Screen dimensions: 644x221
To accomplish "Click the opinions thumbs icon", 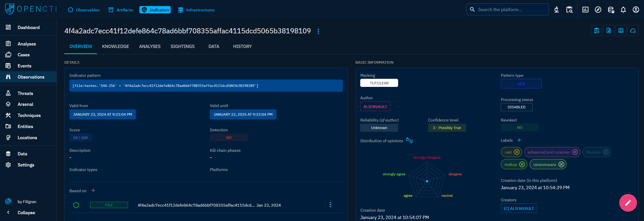I will 409,140.
